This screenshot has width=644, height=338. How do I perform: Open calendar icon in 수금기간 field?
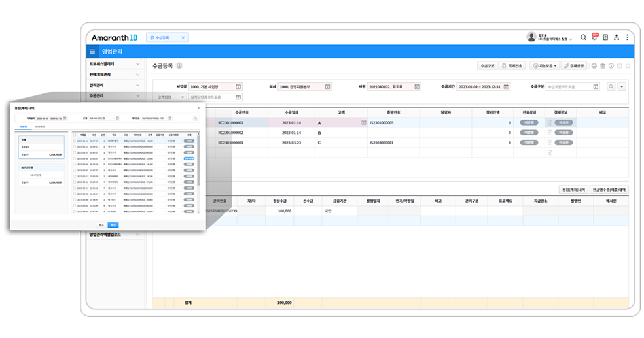[x=506, y=86]
